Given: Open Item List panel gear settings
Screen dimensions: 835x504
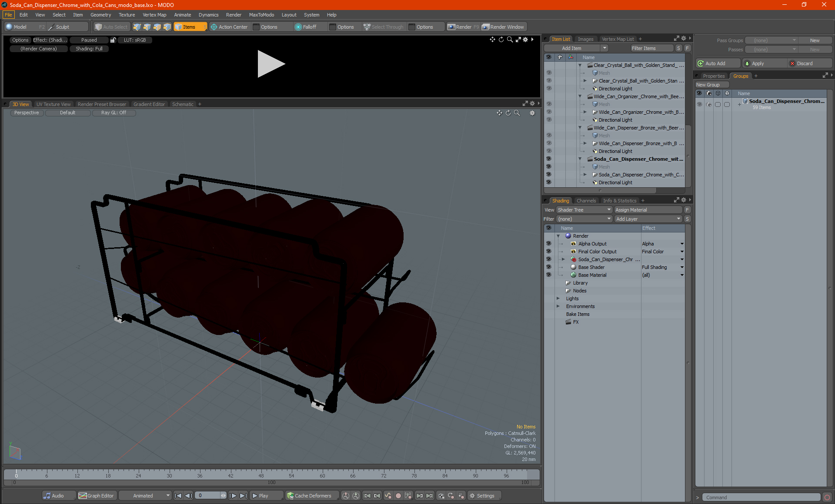Looking at the screenshot, I should click(x=684, y=39).
